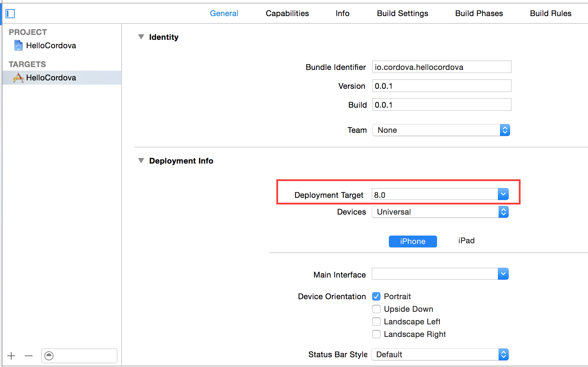Click the HelloCordova target app icon
The width and height of the screenshot is (588, 367).
pyautogui.click(x=18, y=78)
